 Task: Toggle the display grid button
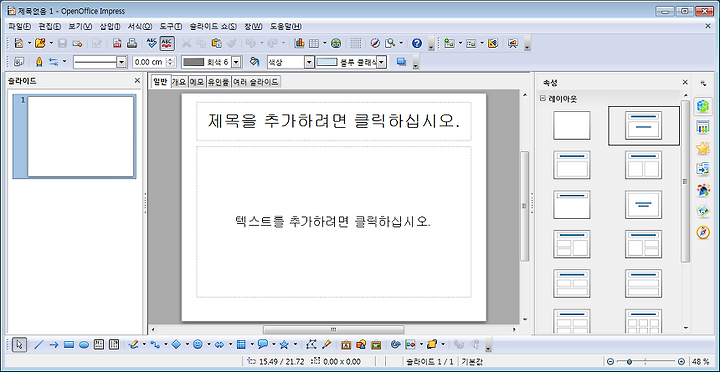click(x=356, y=43)
